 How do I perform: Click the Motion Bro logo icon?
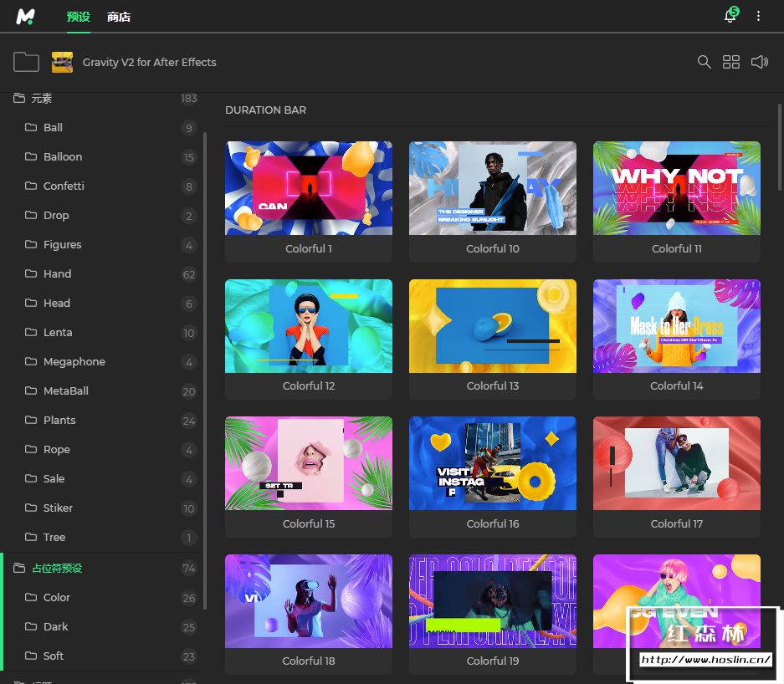(x=25, y=17)
